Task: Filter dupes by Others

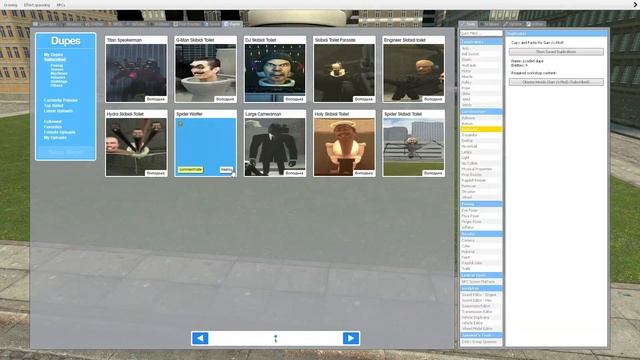Action: coord(56,85)
